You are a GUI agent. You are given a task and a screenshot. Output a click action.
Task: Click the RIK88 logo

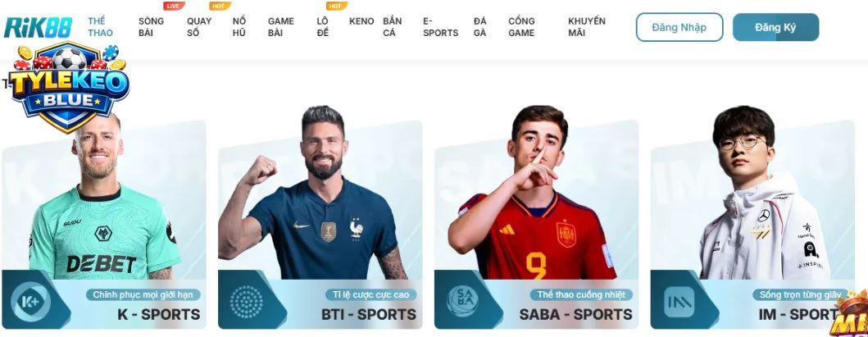point(38,27)
